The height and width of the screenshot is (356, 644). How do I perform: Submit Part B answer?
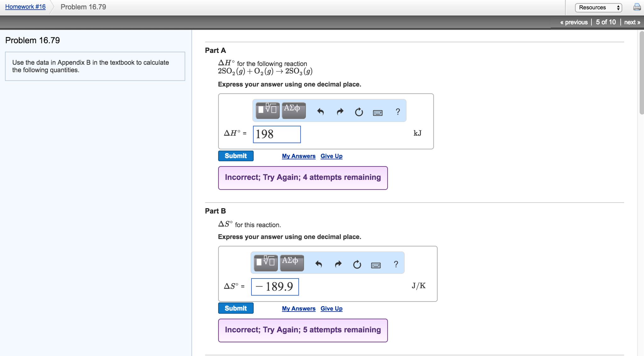click(236, 308)
